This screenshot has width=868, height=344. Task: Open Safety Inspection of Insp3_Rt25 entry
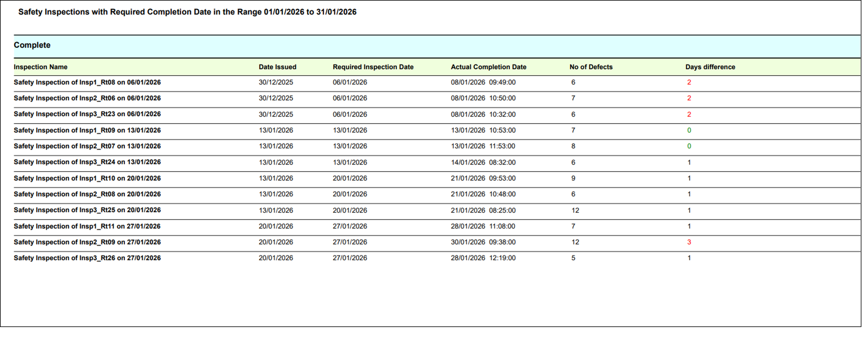pos(87,210)
